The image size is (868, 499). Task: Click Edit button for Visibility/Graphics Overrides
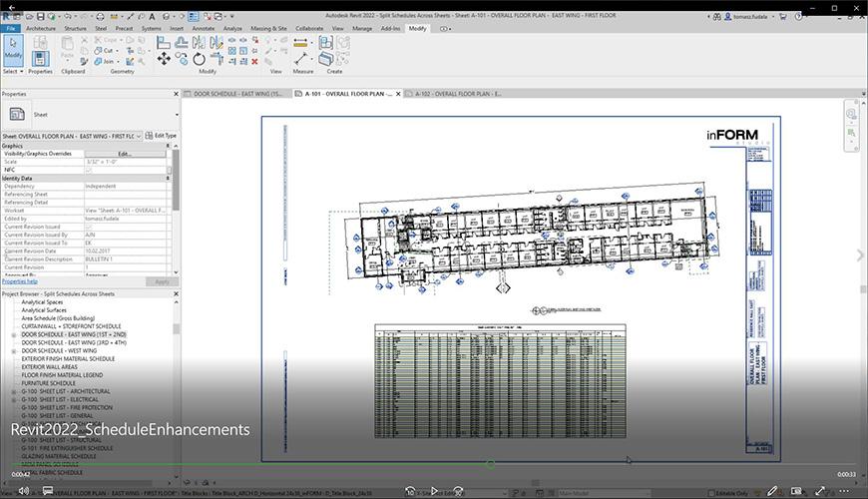click(x=125, y=154)
